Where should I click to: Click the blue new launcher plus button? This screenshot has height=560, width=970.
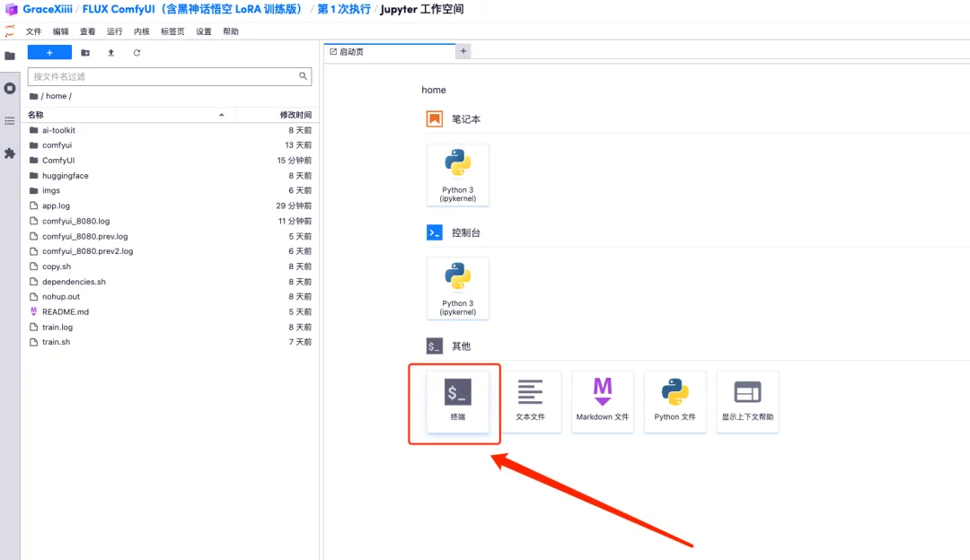click(x=49, y=53)
